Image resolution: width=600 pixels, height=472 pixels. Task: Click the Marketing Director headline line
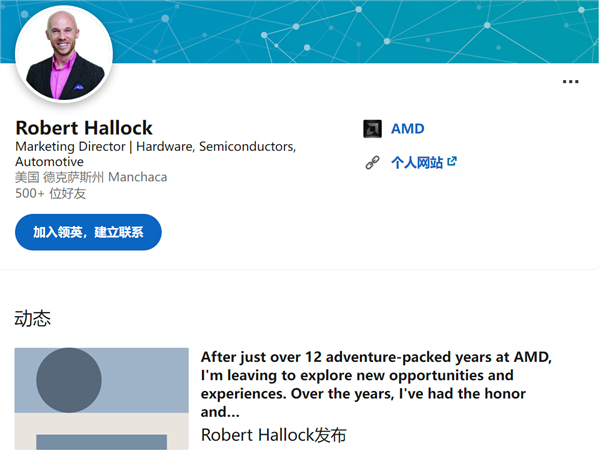[155, 147]
